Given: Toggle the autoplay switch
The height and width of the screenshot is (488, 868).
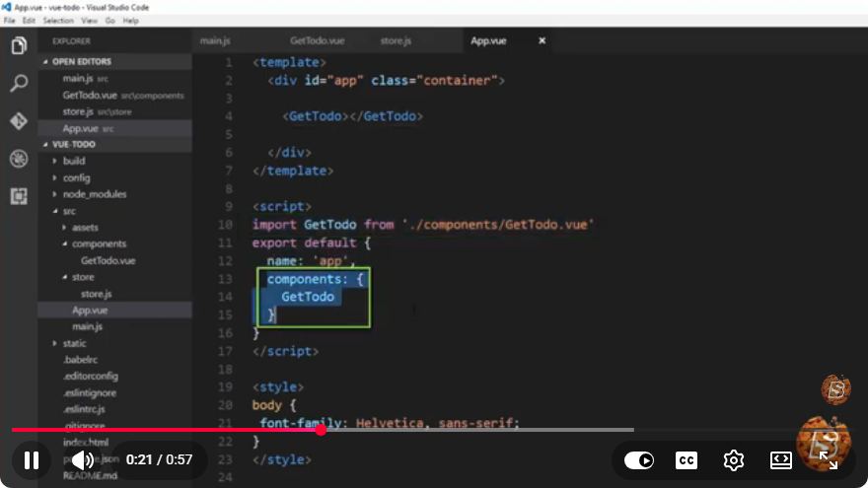Looking at the screenshot, I should (x=639, y=460).
